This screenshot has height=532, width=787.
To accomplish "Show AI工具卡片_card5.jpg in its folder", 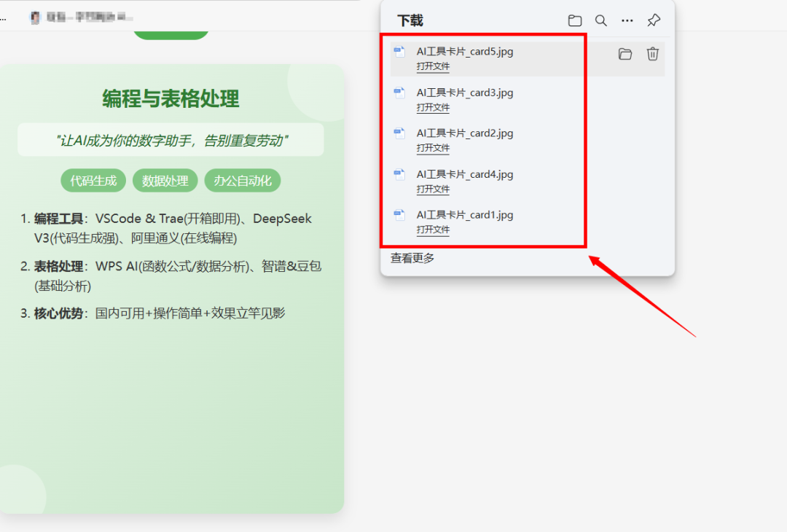I will [x=625, y=54].
